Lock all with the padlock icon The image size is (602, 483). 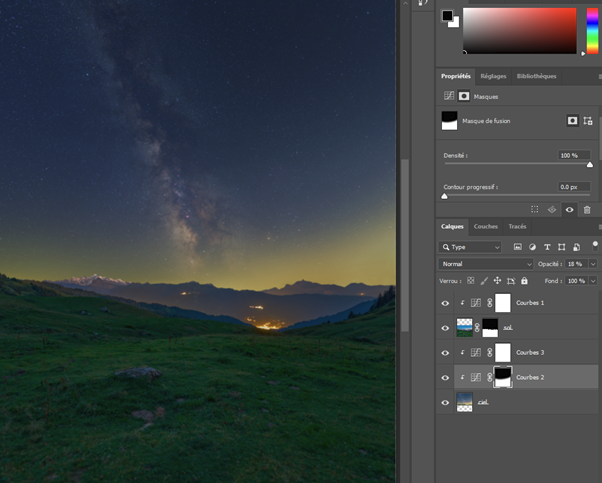click(x=524, y=281)
